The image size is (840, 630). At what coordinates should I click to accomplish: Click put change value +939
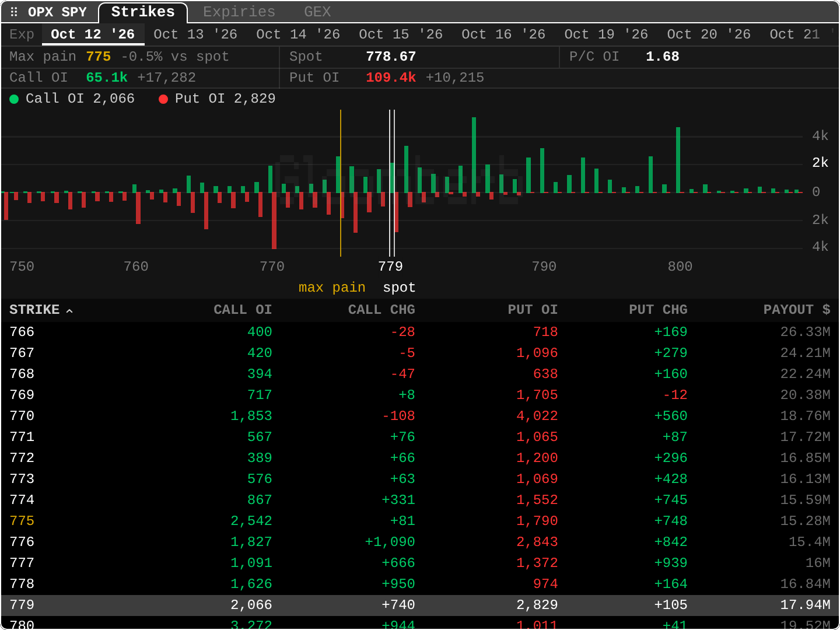click(x=671, y=563)
